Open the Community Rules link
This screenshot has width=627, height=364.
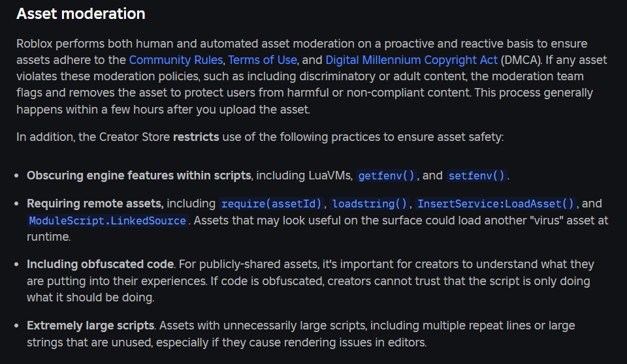[x=176, y=60]
